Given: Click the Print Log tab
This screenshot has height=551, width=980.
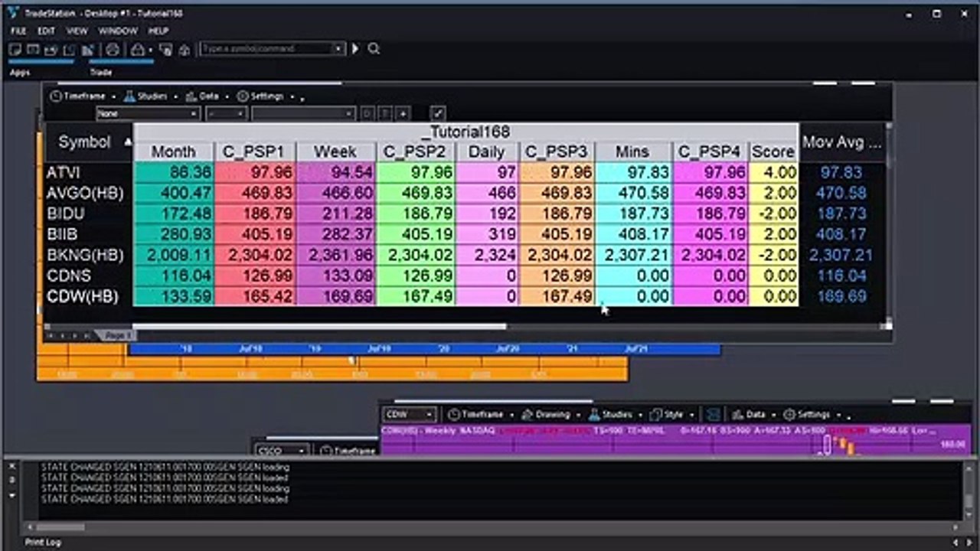Looking at the screenshot, I should pos(43,542).
